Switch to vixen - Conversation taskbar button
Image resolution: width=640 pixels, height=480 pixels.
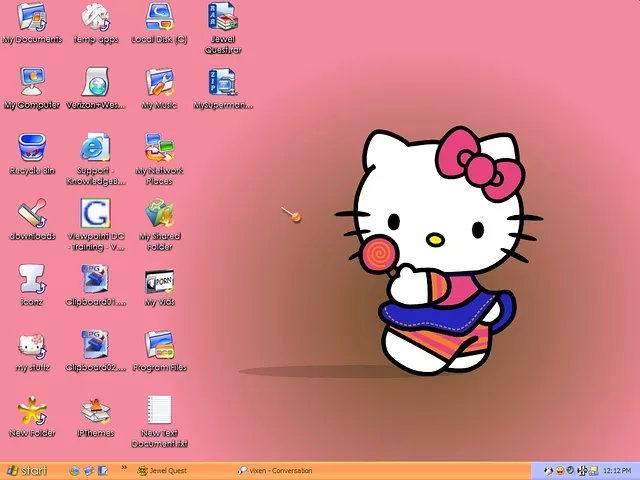click(x=275, y=471)
